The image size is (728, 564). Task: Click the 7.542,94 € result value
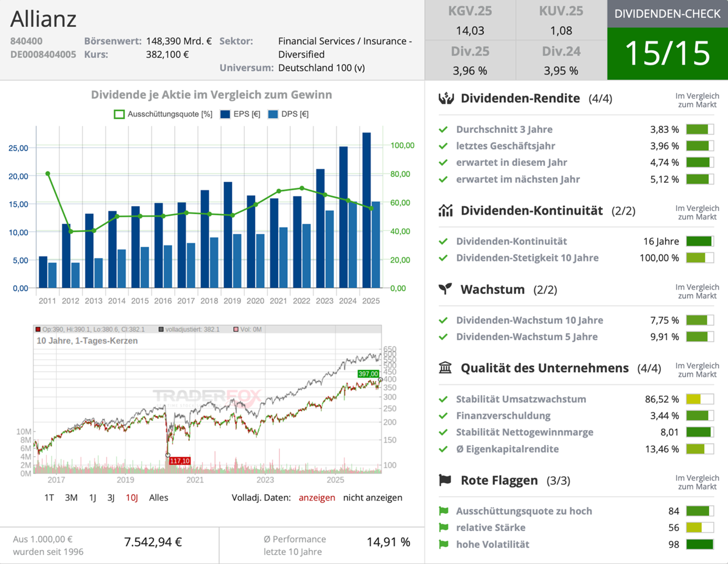(153, 542)
